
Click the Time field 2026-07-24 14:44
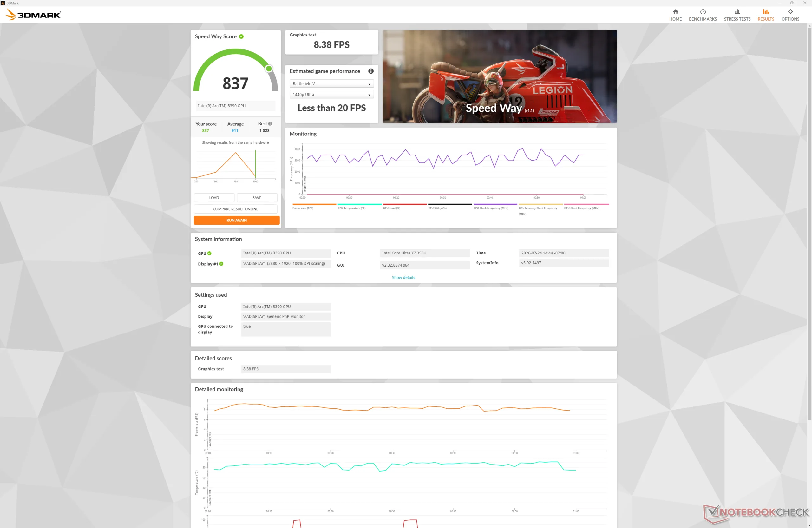(564, 253)
